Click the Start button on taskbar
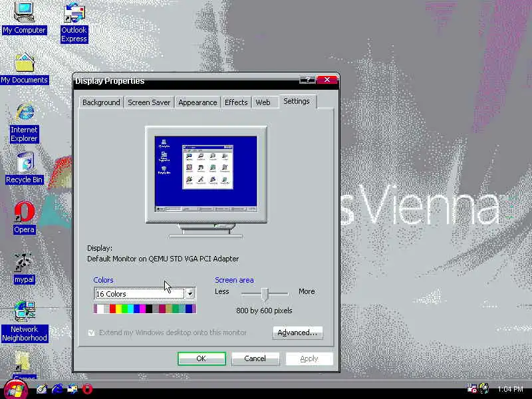 (x=15, y=390)
